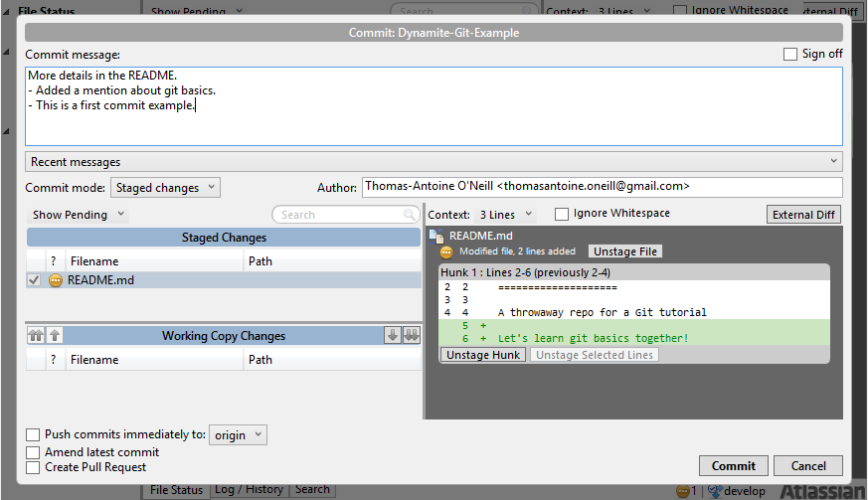Click the Author name and email field
Screen dimensions: 868x500
point(603,187)
